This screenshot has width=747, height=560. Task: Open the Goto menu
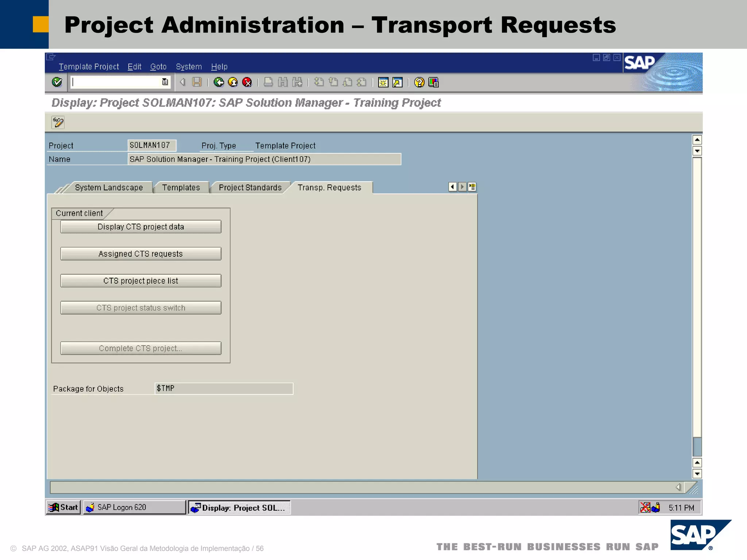coord(158,67)
